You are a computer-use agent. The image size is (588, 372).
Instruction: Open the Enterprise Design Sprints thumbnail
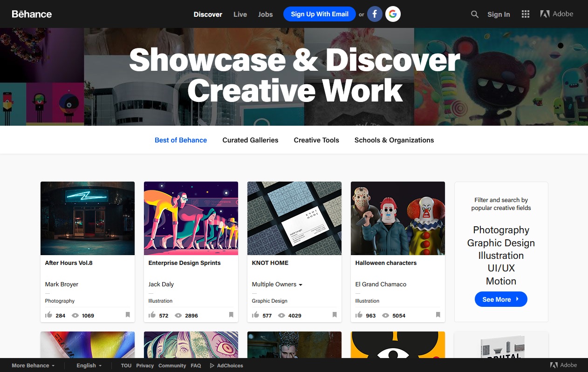point(191,218)
